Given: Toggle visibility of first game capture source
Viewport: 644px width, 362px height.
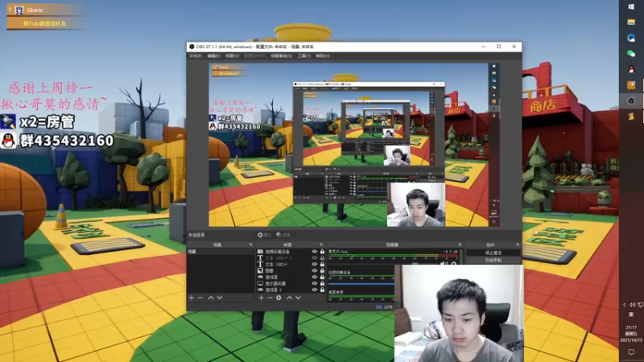Looking at the screenshot, I should (315, 277).
